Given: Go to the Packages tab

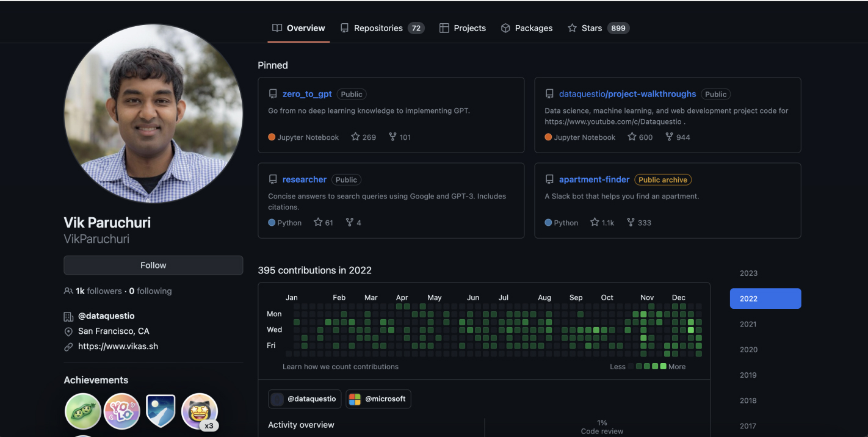Looking at the screenshot, I should [x=526, y=28].
